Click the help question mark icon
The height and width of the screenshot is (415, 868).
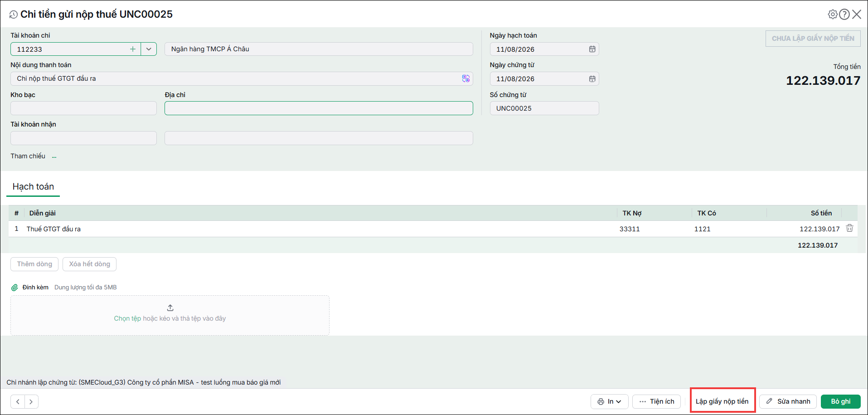click(x=844, y=14)
